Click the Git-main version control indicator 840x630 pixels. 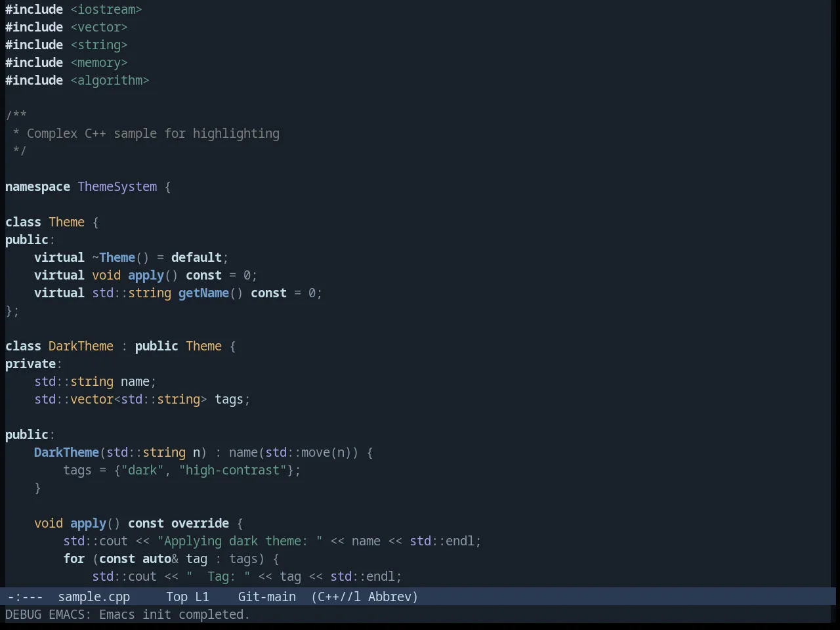(x=267, y=597)
